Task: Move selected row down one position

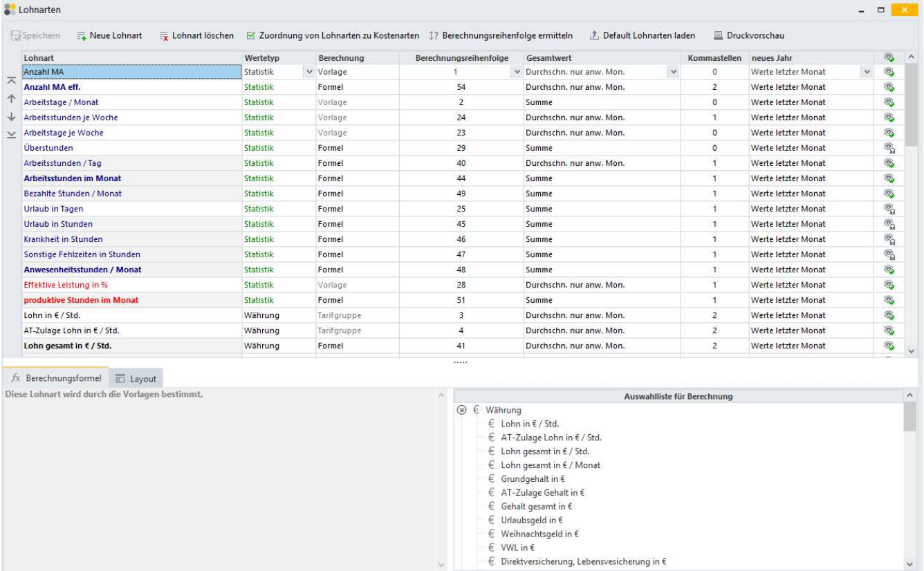Action: click(x=11, y=116)
